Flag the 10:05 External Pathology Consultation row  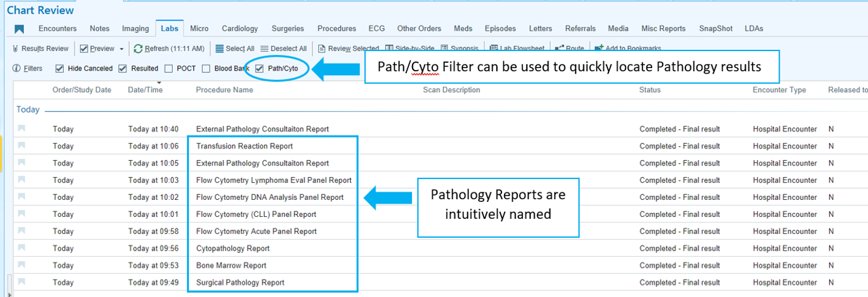[x=22, y=163]
